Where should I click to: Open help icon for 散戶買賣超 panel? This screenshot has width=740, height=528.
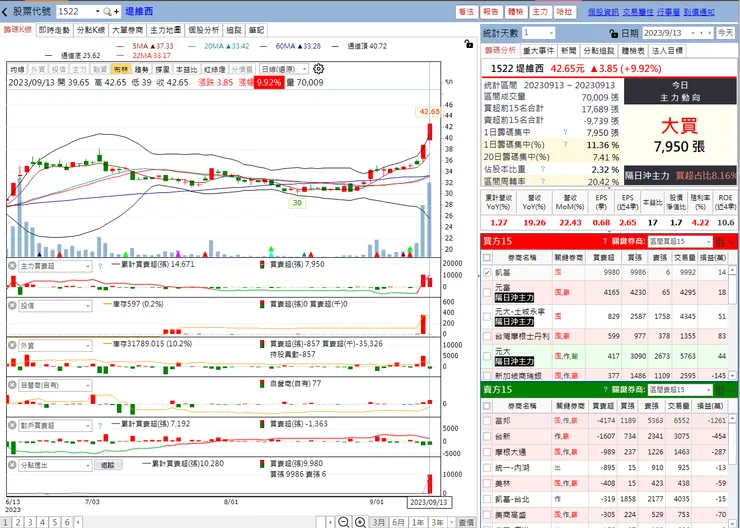pyautogui.click(x=100, y=425)
